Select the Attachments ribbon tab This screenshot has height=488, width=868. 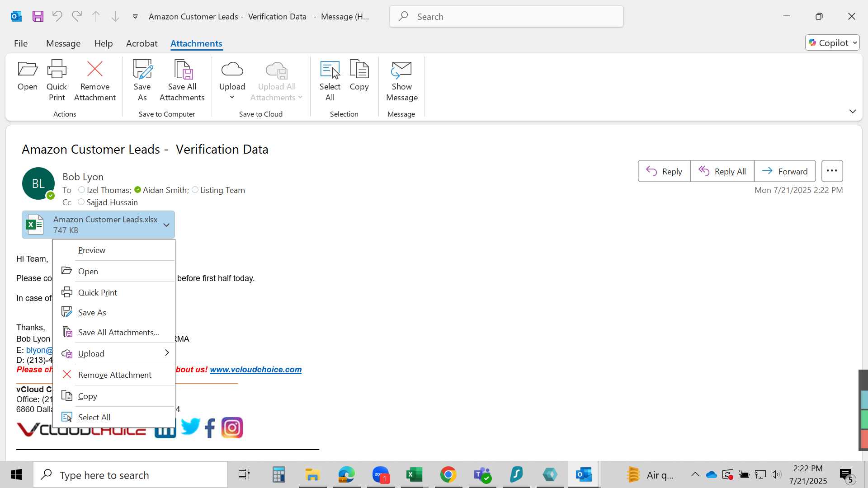tap(196, 43)
